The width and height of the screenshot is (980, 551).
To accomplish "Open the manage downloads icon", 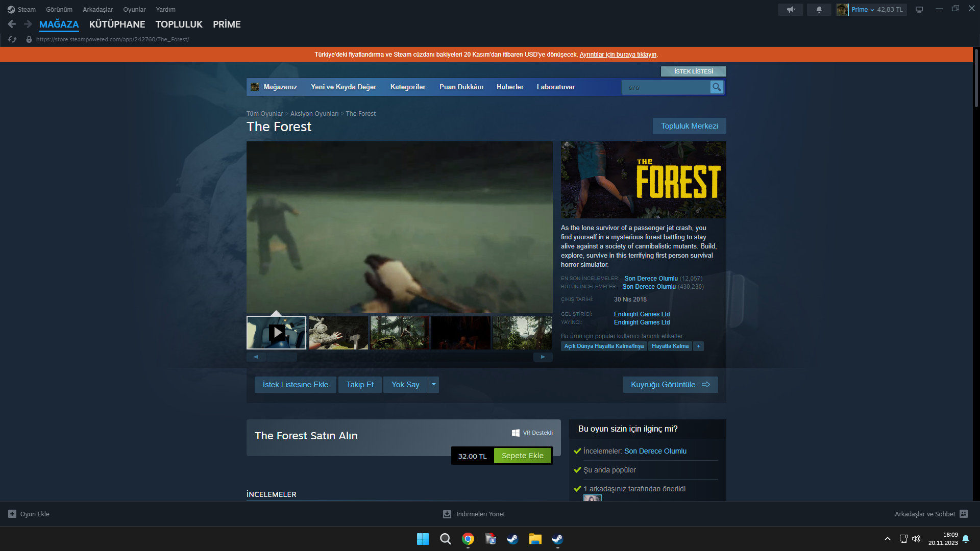I will click(447, 514).
